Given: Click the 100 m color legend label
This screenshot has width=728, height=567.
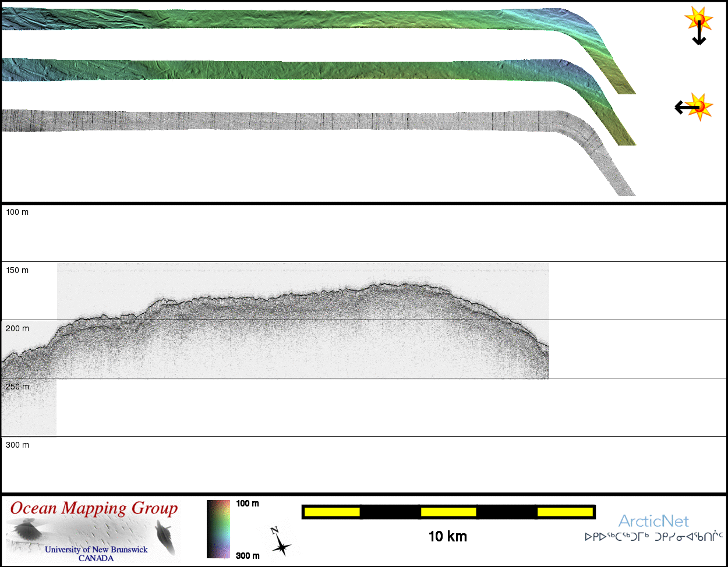Looking at the screenshot, I should pos(248,504).
